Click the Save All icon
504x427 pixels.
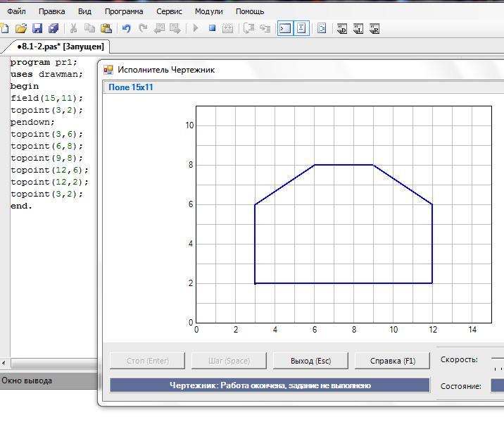coord(53,29)
